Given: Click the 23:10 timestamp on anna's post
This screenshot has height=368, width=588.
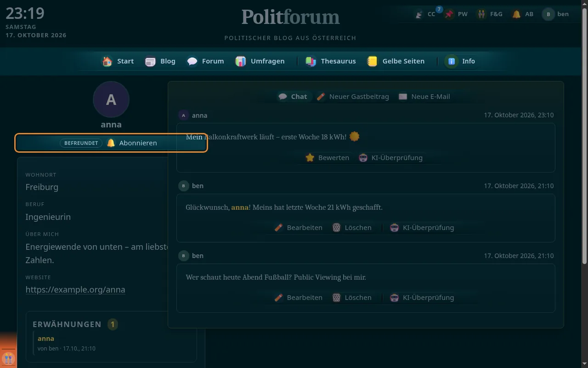Looking at the screenshot, I should [x=519, y=115].
